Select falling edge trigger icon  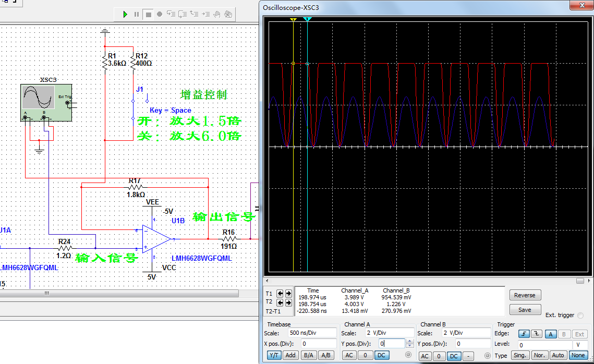click(x=536, y=334)
